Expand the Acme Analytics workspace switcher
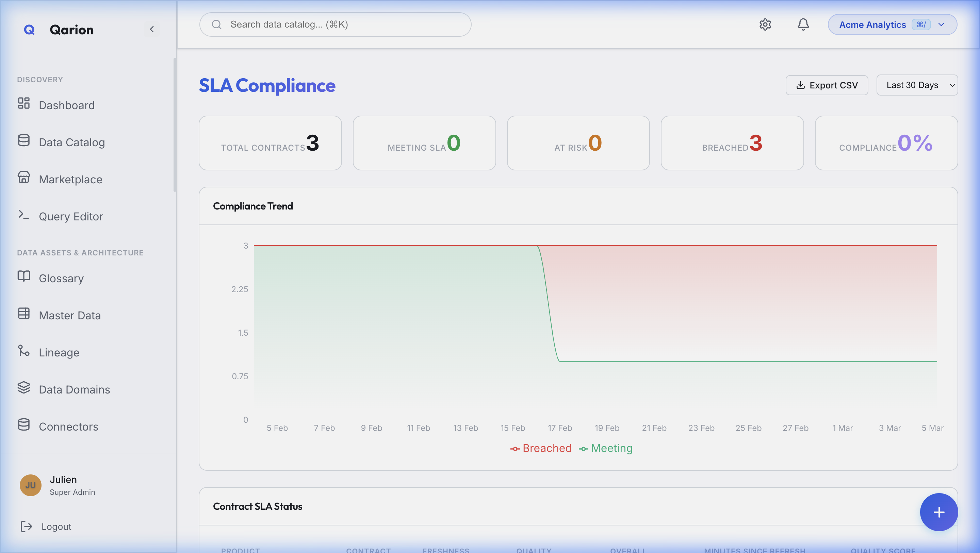This screenshot has width=980, height=553. coord(892,24)
